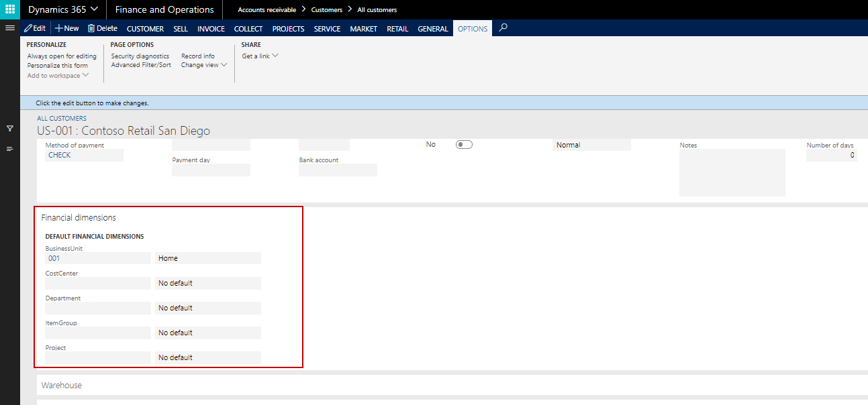Open Security diagnostics option
The height and width of the screenshot is (405, 868).
(x=140, y=56)
